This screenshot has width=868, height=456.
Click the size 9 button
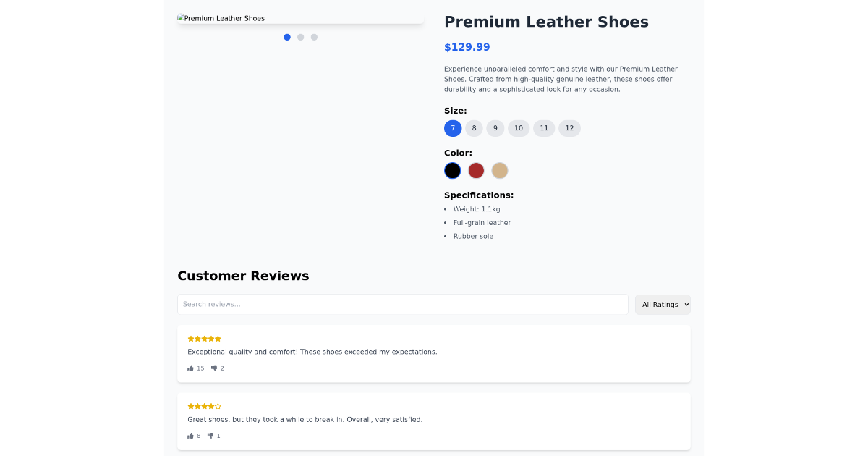[x=495, y=128]
